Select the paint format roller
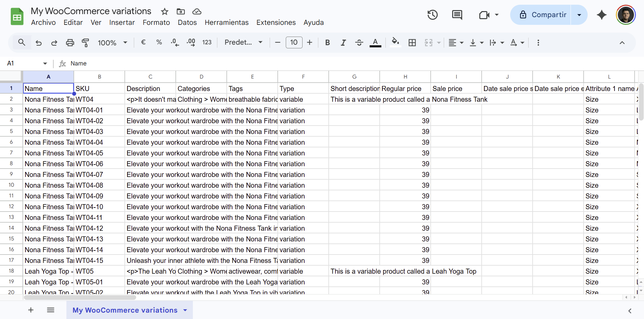644x319 pixels. (x=86, y=43)
